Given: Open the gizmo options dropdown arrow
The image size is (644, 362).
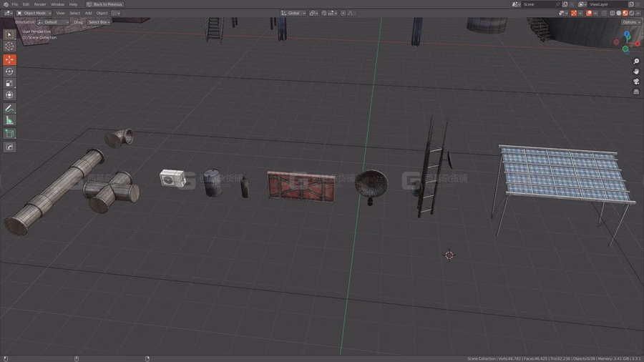Looking at the screenshot, I should [x=580, y=13].
